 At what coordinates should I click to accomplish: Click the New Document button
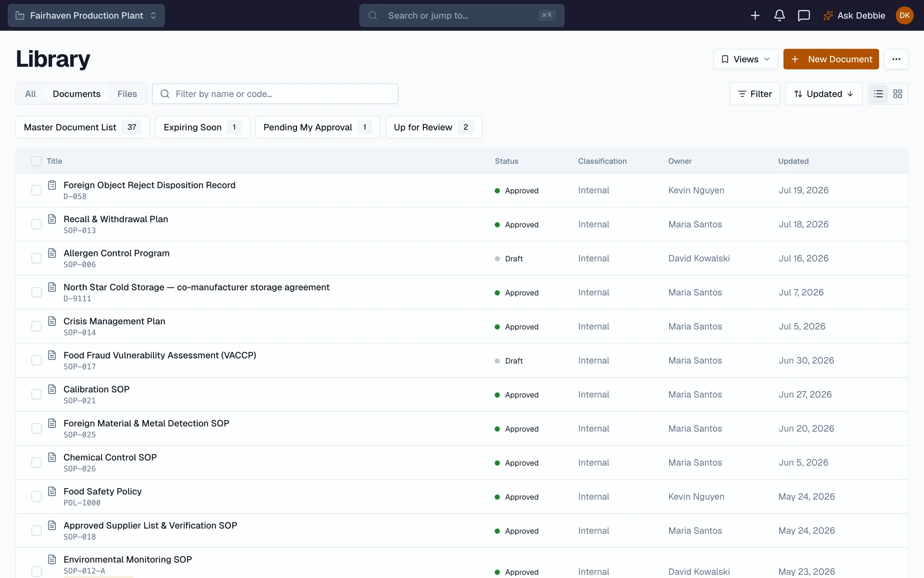[x=831, y=59]
